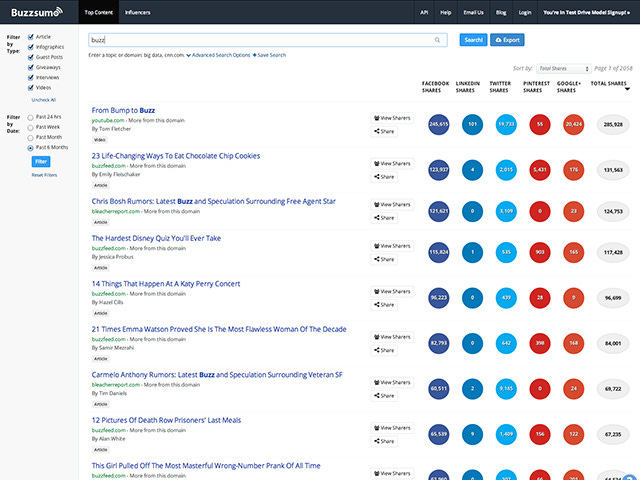Viewport: 640px width, 480px height.
Task: Select the Past 6 Months date filter
Action: [x=30, y=148]
